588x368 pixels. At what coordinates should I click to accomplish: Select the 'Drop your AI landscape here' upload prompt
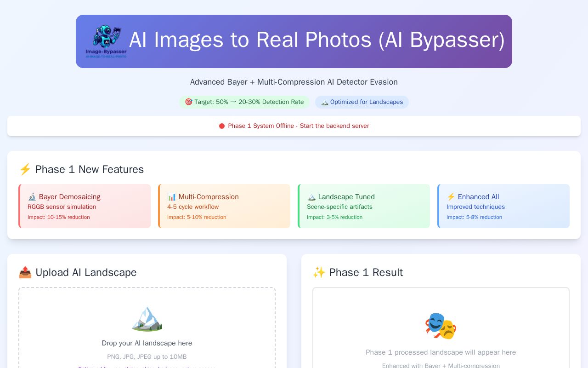click(x=147, y=343)
